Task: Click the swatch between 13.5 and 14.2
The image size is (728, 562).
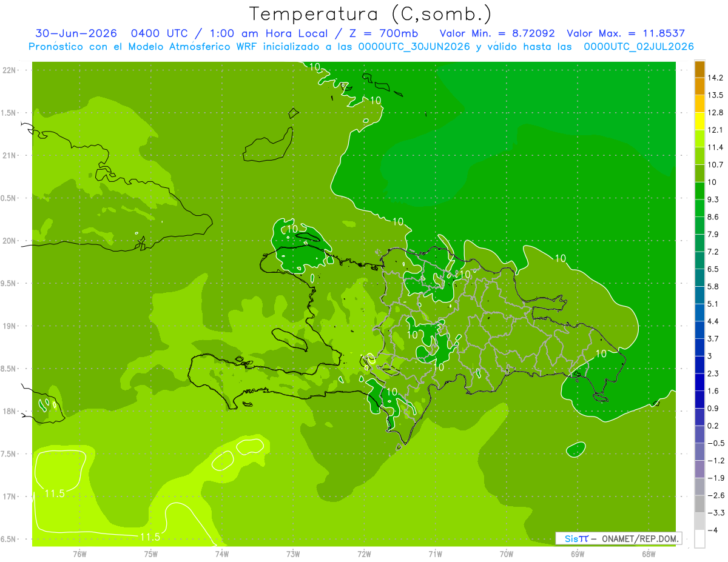Action: (x=699, y=86)
